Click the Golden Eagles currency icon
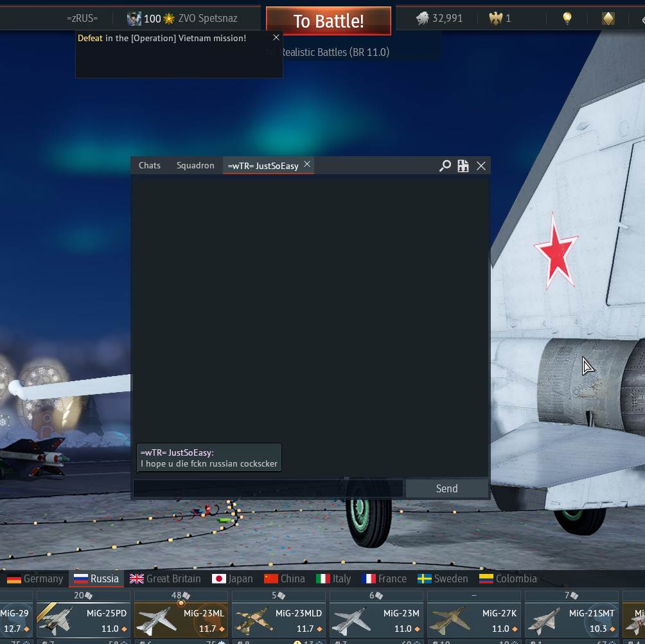The image size is (645, 644). tap(495, 18)
